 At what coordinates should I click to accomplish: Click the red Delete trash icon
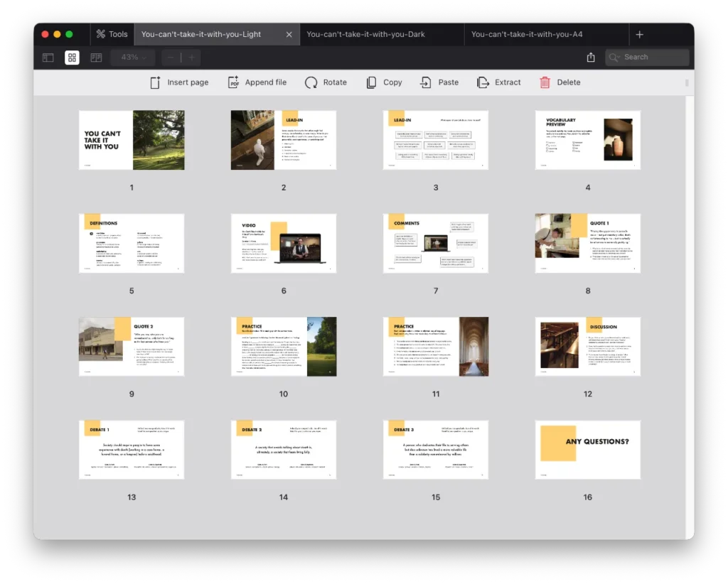tap(545, 82)
